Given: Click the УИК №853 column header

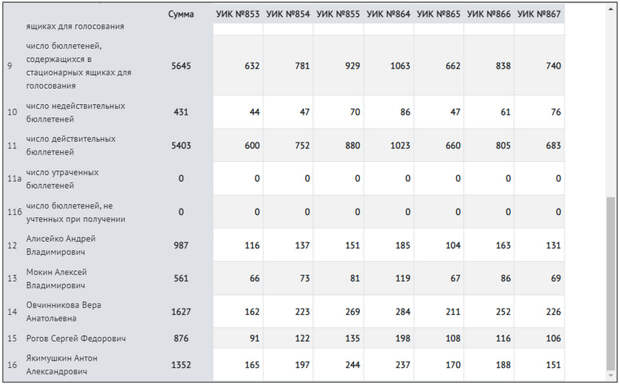Looking at the screenshot, I should (x=238, y=14).
